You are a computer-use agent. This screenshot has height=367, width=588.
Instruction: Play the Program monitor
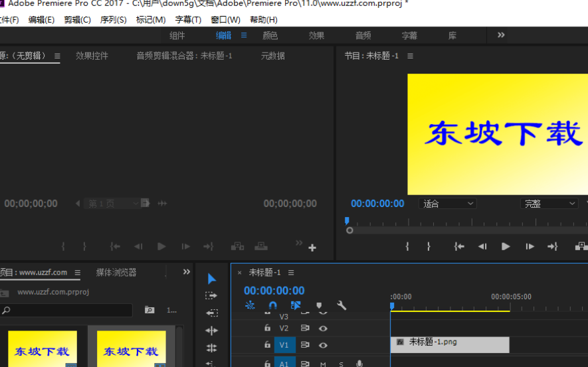(506, 246)
